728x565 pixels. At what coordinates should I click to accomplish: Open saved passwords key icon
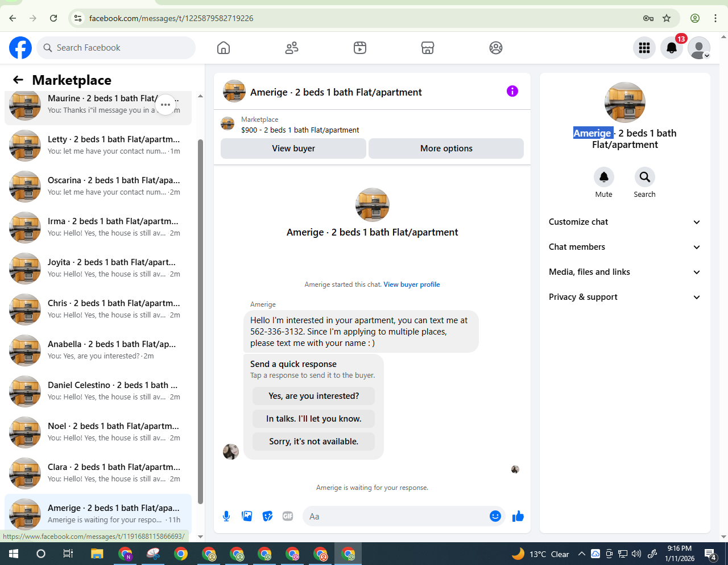coord(648,18)
